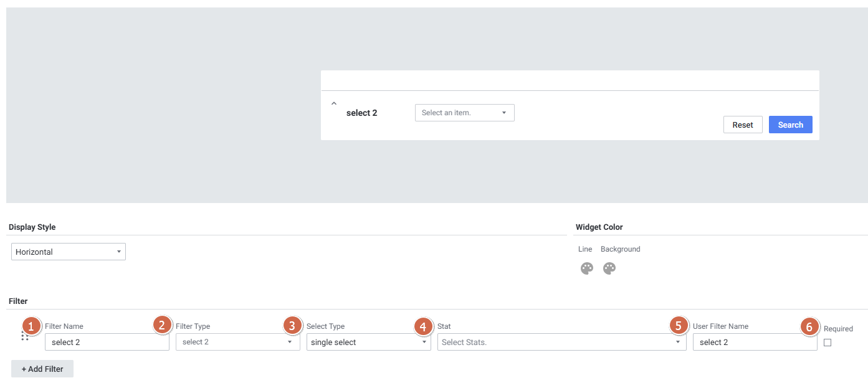Click the number 6 callout badge

click(809, 326)
